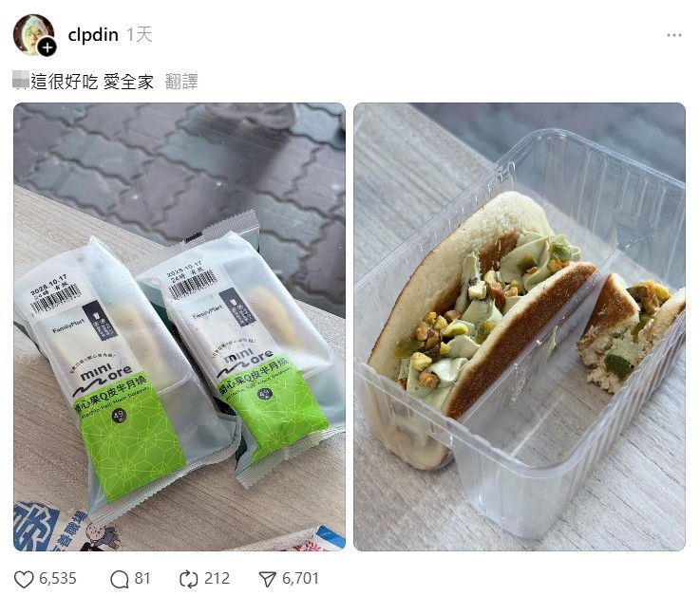Click the post text 這很好吃 愛全家
This screenshot has width=700, height=596.
tap(92, 82)
